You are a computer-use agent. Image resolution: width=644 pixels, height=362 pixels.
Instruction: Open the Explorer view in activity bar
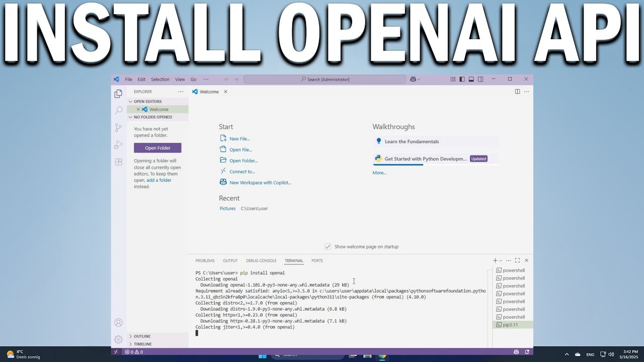pyautogui.click(x=118, y=94)
